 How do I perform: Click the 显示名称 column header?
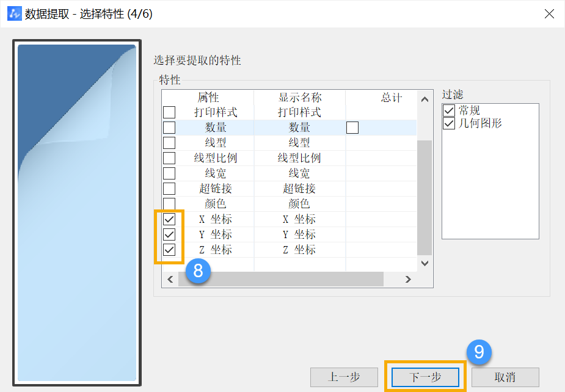[300, 97]
